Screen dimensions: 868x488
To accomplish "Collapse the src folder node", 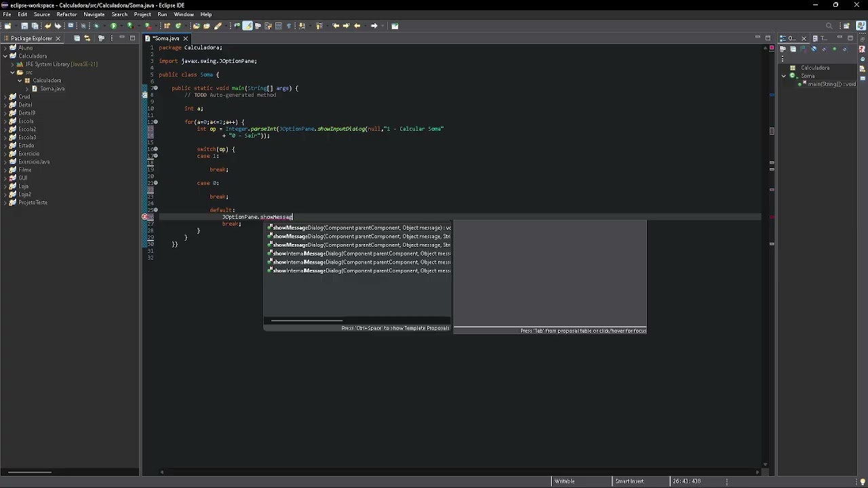I will point(12,73).
